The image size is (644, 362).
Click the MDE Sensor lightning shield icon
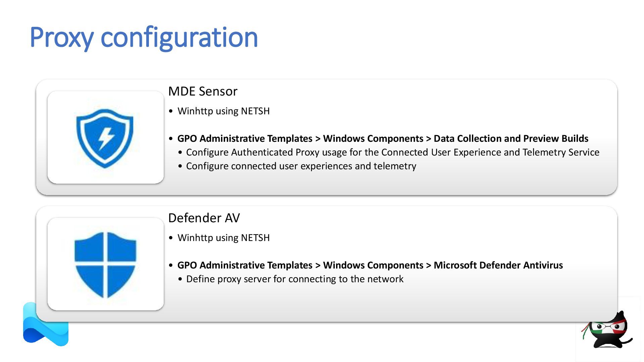tap(105, 138)
